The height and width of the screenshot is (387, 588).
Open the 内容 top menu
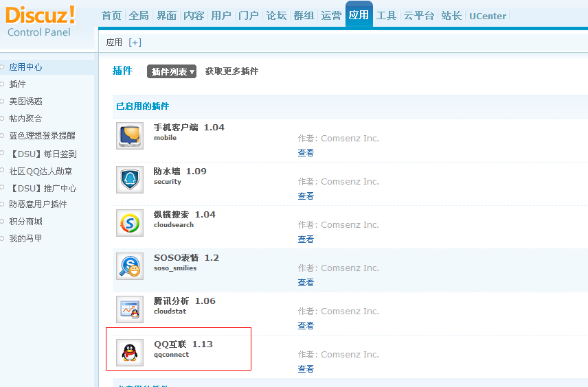pyautogui.click(x=194, y=16)
